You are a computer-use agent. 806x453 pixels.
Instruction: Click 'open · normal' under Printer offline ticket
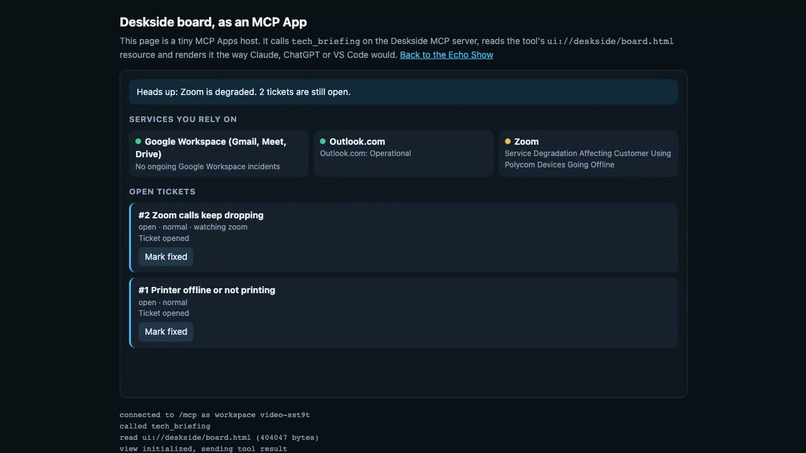coord(162,302)
